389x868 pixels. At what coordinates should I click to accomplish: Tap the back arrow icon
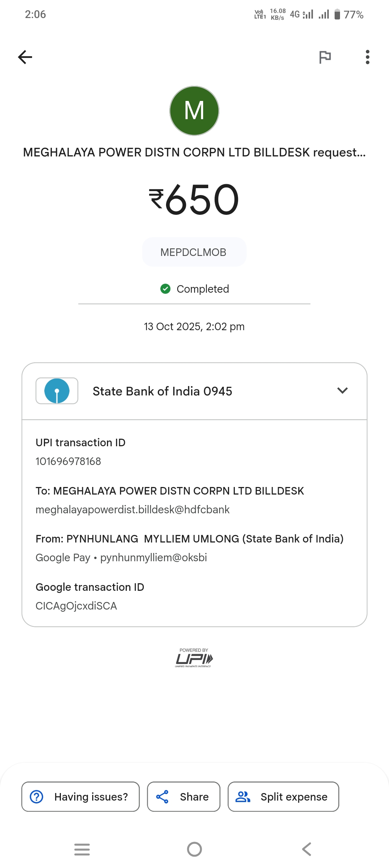(25, 57)
